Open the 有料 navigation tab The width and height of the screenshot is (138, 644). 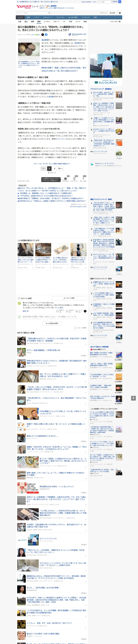(x=95, y=17)
